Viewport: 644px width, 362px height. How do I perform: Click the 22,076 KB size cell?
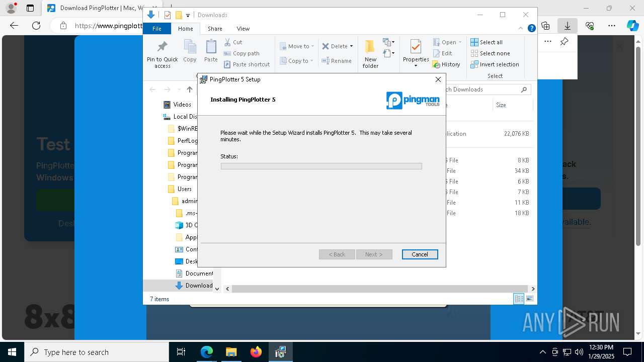pyautogui.click(x=516, y=134)
